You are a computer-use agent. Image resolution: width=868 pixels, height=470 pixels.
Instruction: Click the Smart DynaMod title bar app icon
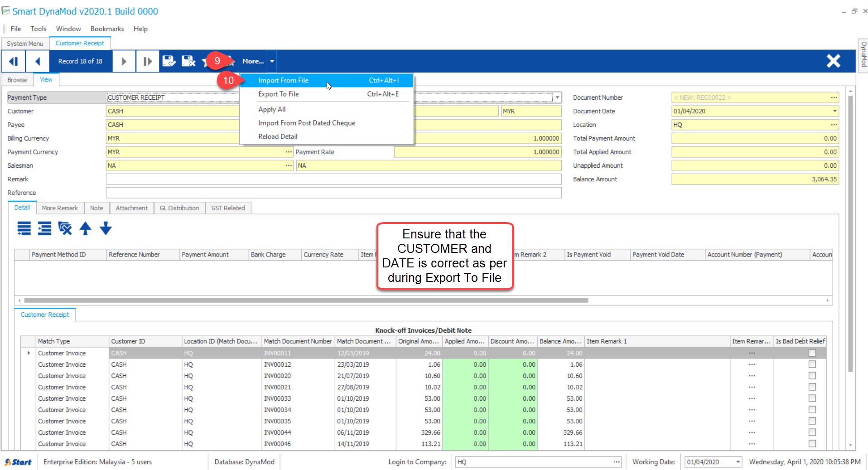pyautogui.click(x=6, y=11)
